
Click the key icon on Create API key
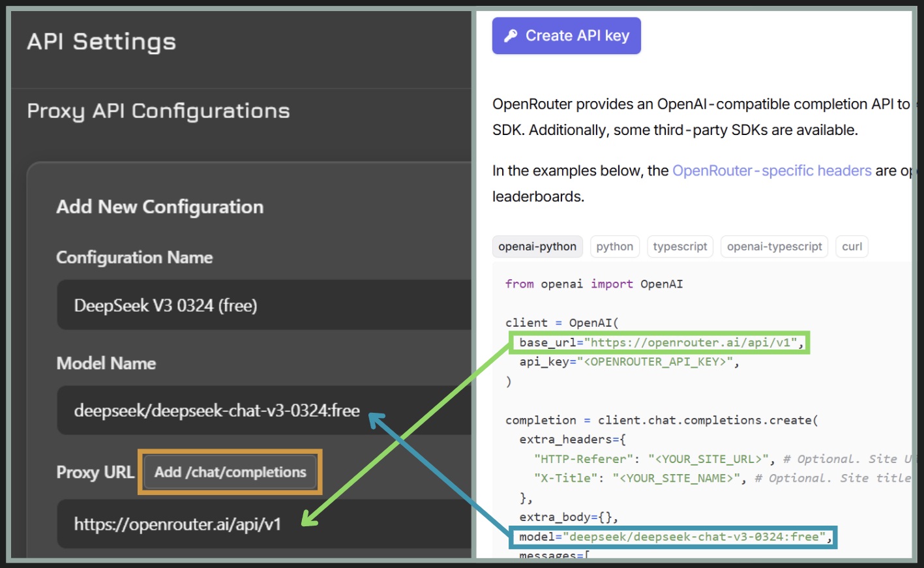click(x=511, y=36)
